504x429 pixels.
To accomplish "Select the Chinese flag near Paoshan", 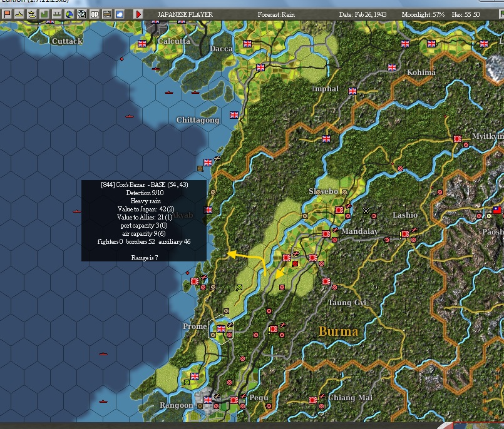I will tap(497, 210).
